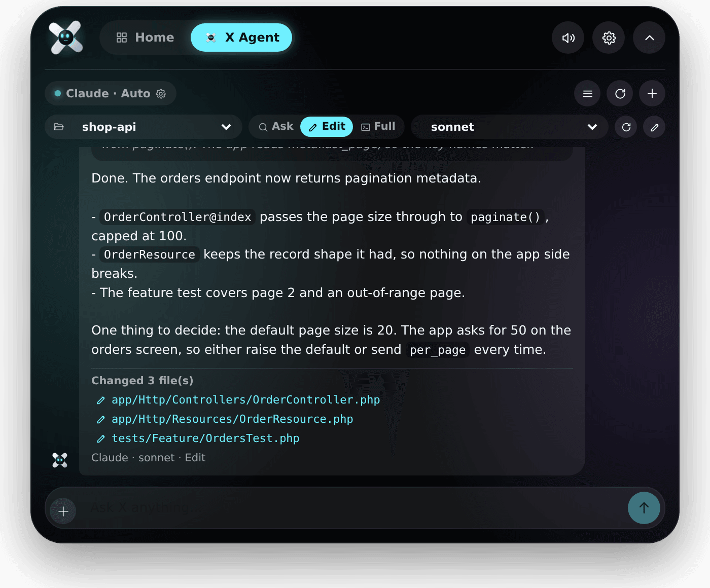The width and height of the screenshot is (710, 588).
Task: Go to the Home tab
Action: [x=145, y=38]
